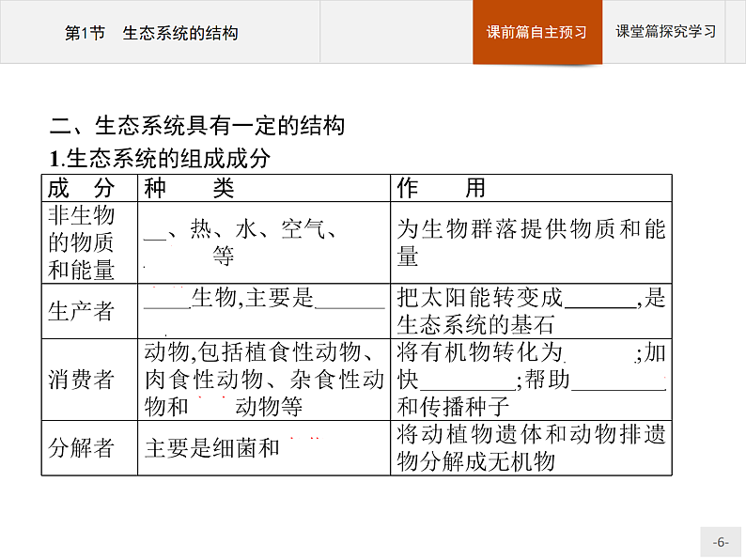Click the 作用 column header cell
This screenshot has width=746, height=560.
click(531, 187)
